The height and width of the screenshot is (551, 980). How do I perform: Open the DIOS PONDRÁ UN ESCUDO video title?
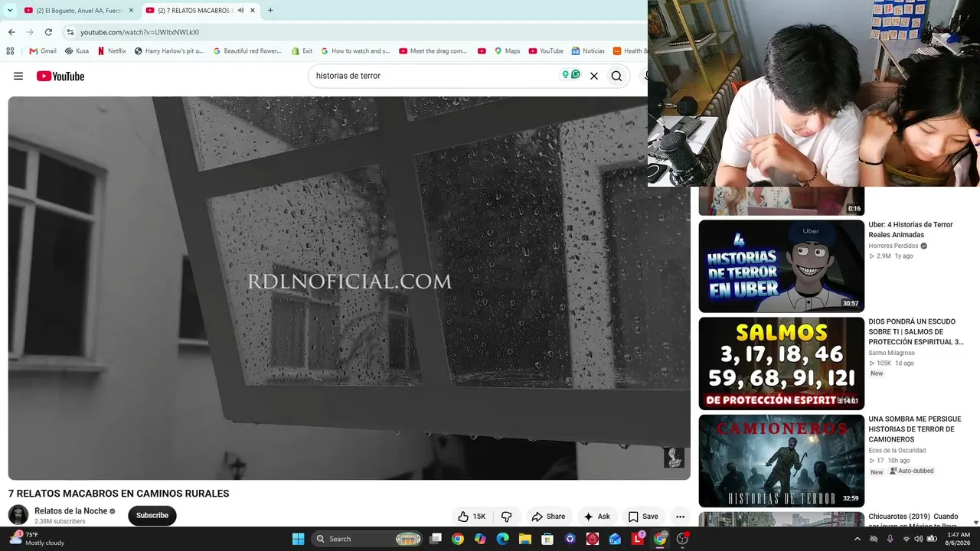(x=916, y=331)
